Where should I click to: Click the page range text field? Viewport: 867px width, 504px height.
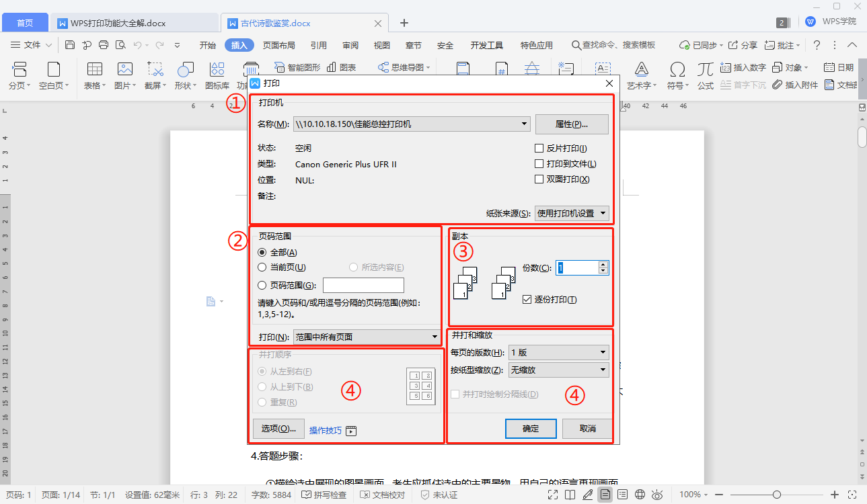pos(363,285)
